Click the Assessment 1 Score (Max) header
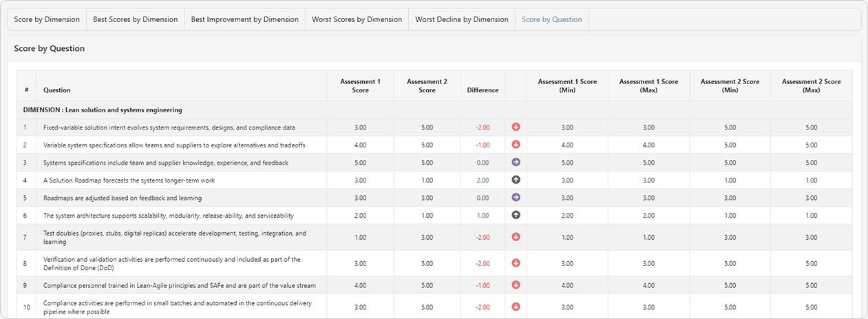This screenshot has width=868, height=319. click(648, 85)
